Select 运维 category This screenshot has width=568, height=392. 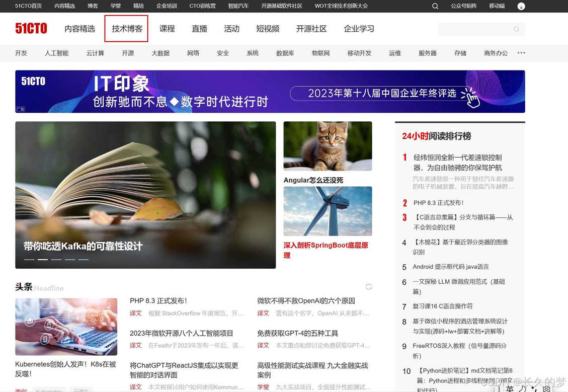pos(395,53)
